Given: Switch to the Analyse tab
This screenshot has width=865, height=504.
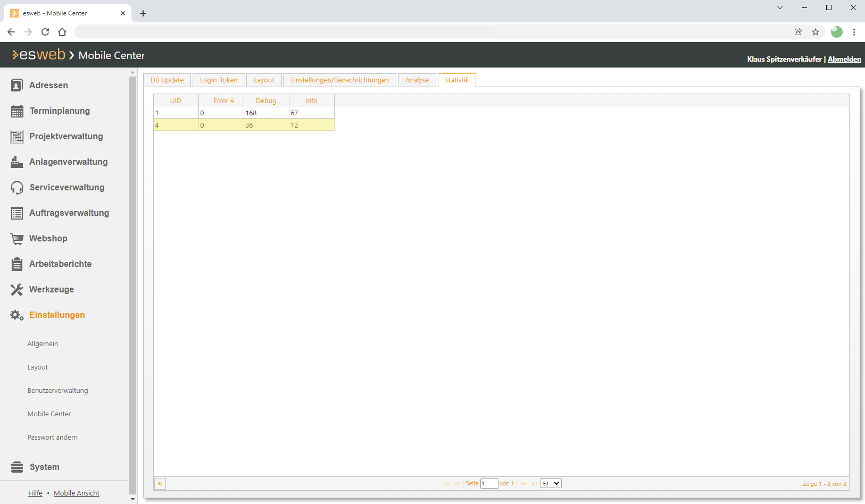Looking at the screenshot, I should (x=417, y=80).
